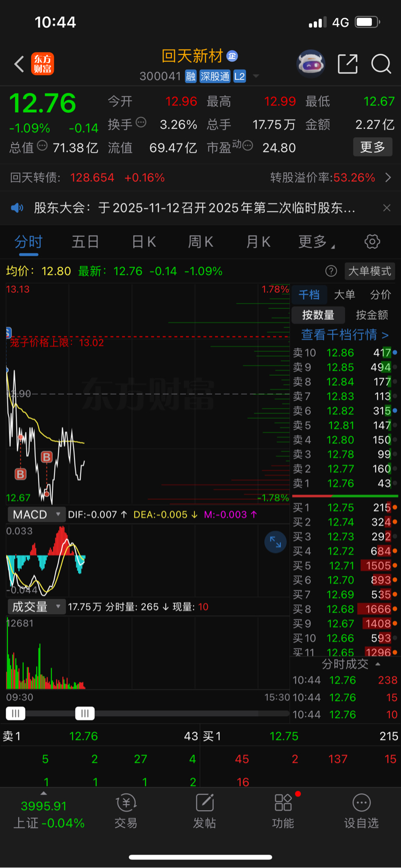Switch to 月K chart tab
401x868 pixels.
(x=258, y=242)
